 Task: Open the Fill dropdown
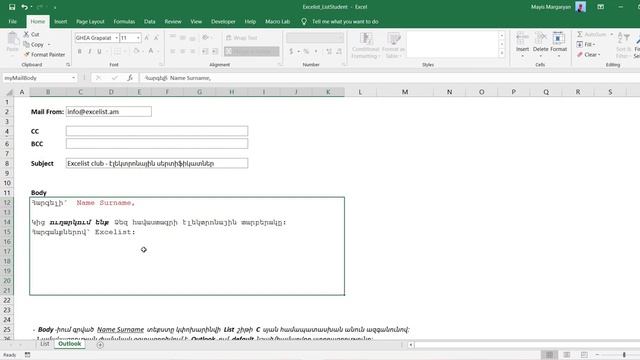pyautogui.click(x=586, y=44)
